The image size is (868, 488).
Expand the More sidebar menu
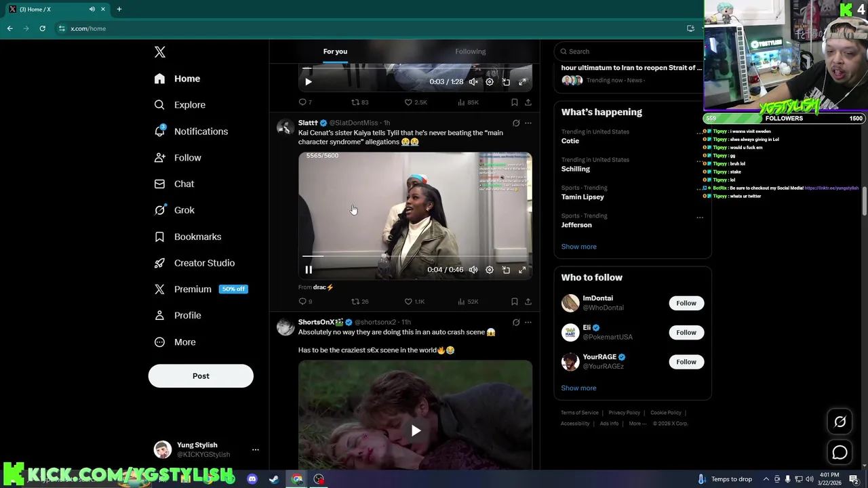click(x=175, y=342)
